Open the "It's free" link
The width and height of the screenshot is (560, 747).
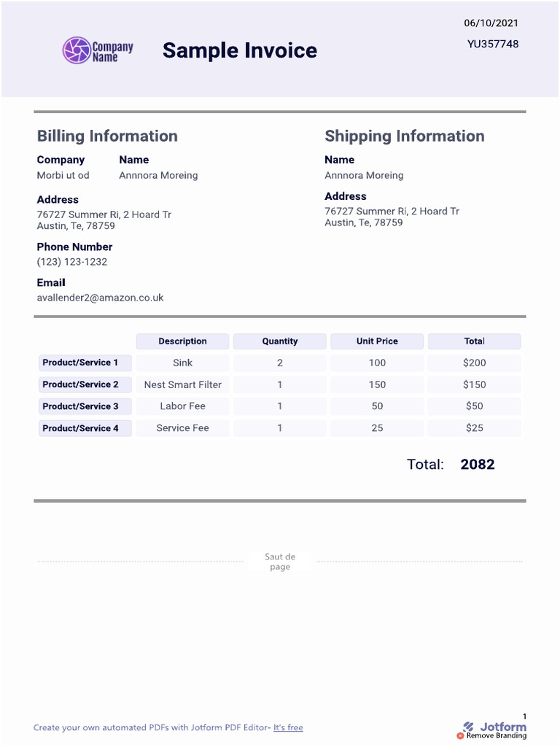point(288,727)
